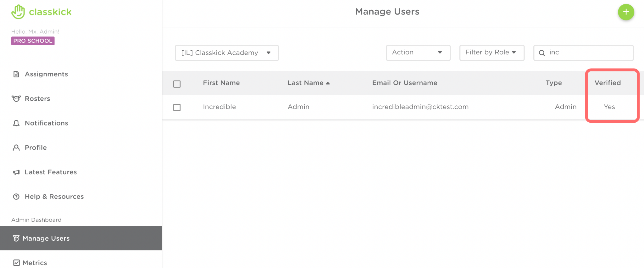Click the Assignments document icon in sidebar
The height and width of the screenshot is (268, 644).
point(16,74)
